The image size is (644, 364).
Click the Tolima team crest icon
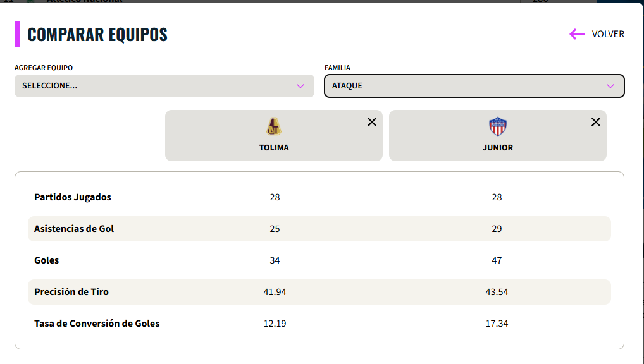click(274, 127)
